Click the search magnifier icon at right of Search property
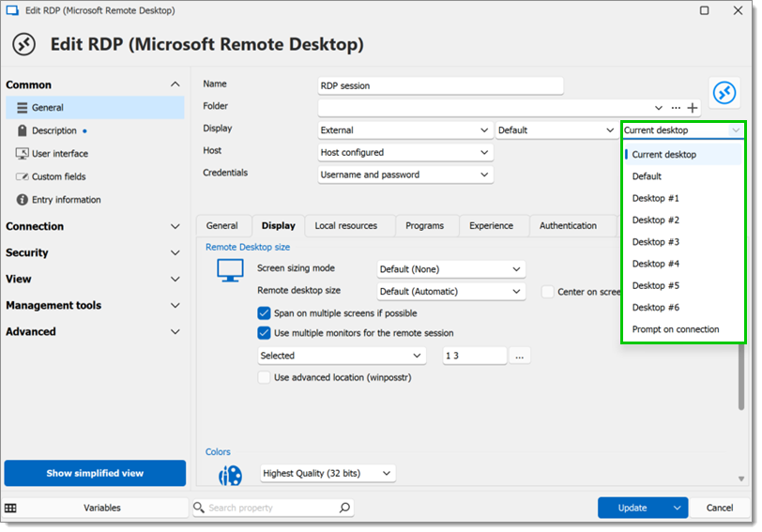The width and height of the screenshot is (762, 532). tap(344, 508)
